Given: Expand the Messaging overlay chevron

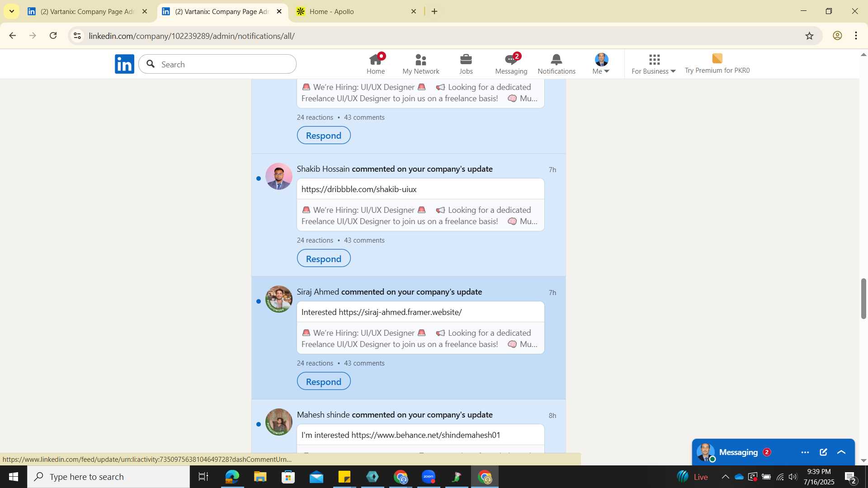Looking at the screenshot, I should coord(841,452).
